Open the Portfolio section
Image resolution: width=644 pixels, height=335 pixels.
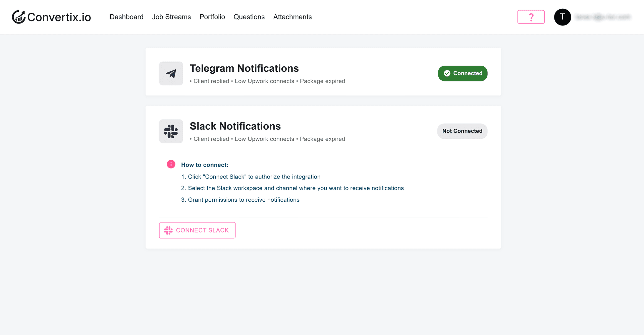pyautogui.click(x=212, y=17)
